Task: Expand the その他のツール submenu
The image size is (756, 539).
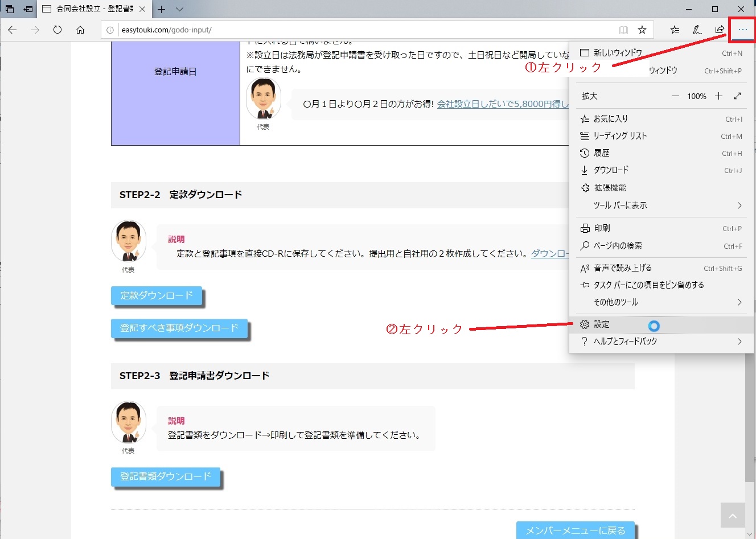Action: pos(739,302)
